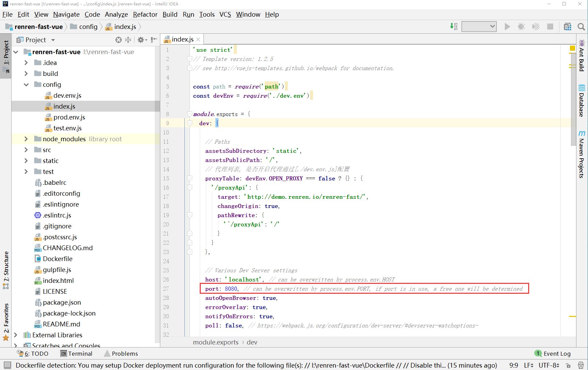Open the File menu

pyautogui.click(x=7, y=14)
